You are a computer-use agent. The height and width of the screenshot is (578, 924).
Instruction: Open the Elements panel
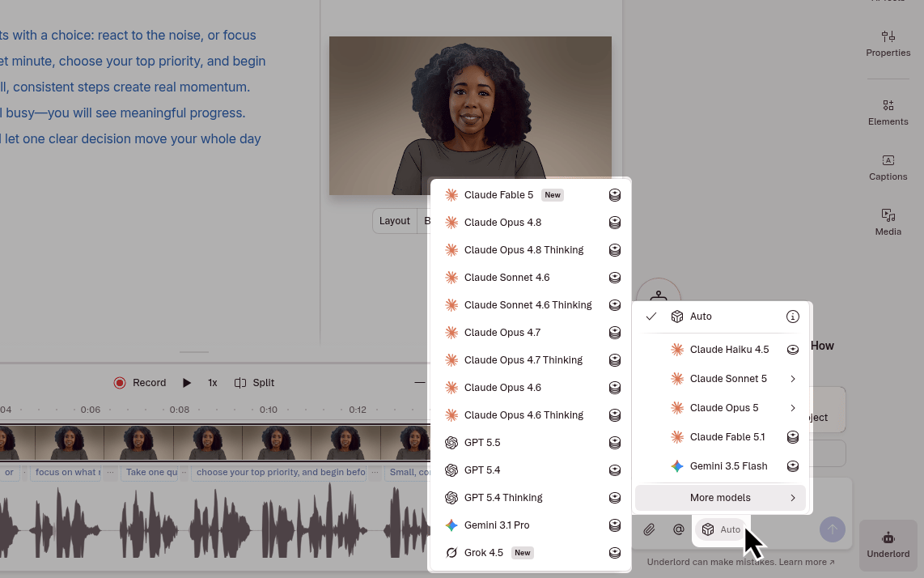(888, 113)
